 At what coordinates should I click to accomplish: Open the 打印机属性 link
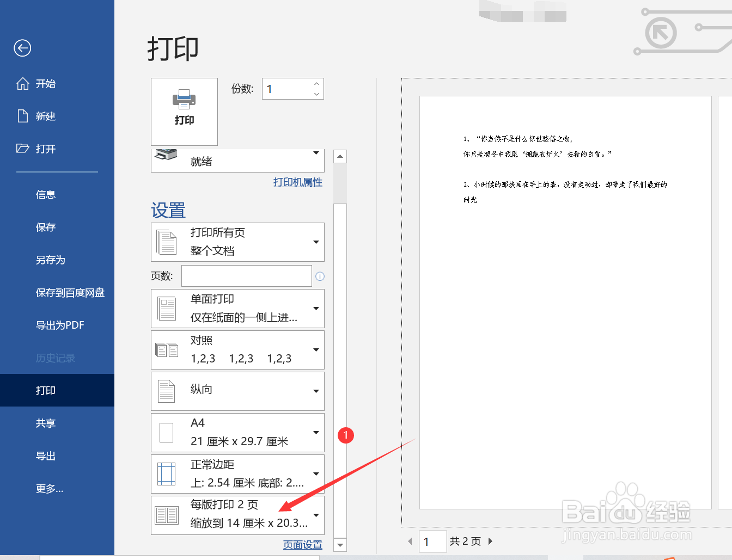click(297, 182)
